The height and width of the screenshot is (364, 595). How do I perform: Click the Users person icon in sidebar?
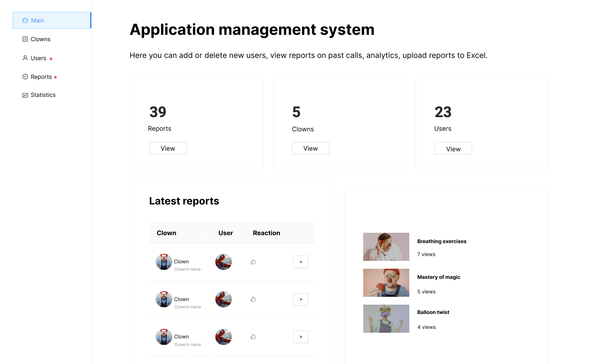coord(25,58)
